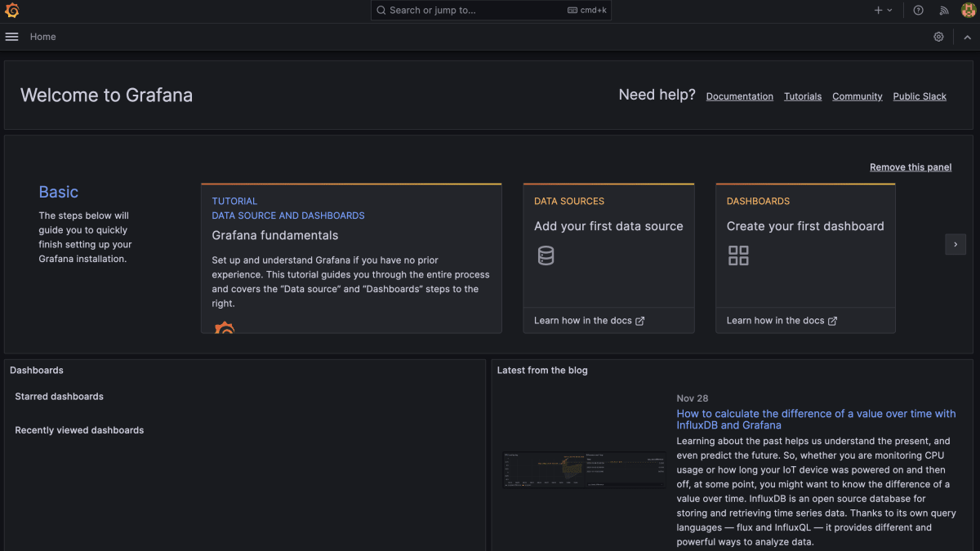Click Remove this panel
This screenshot has width=980, height=551.
pos(911,167)
